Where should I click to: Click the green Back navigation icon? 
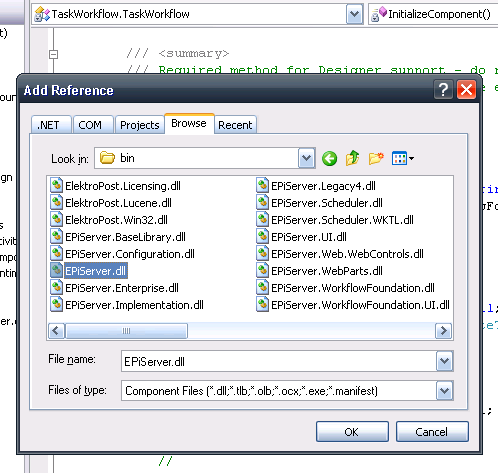(329, 158)
